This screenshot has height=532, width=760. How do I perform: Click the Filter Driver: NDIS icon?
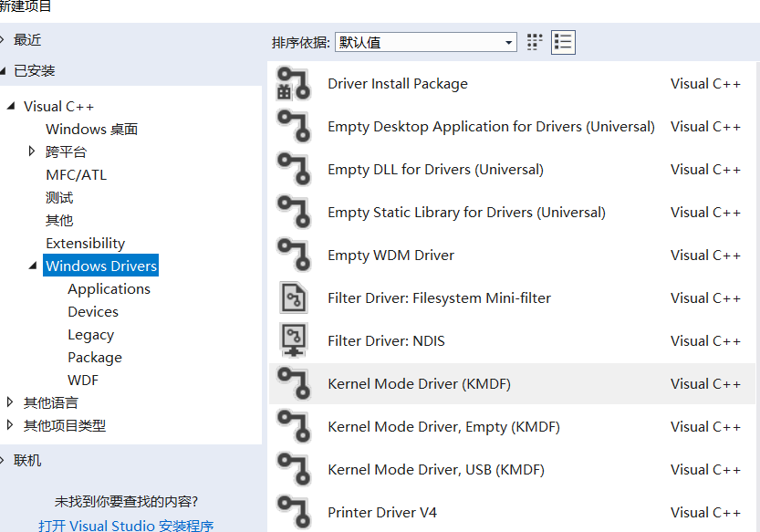pos(293,340)
